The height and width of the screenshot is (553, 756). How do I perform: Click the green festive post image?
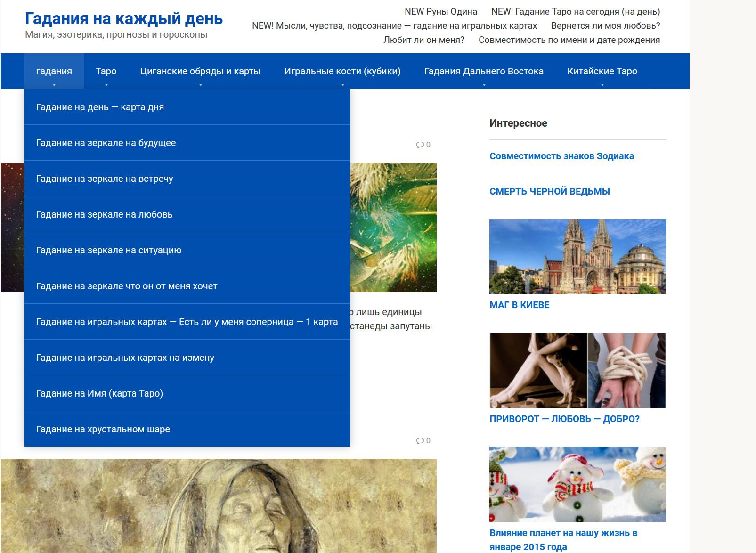(x=393, y=228)
